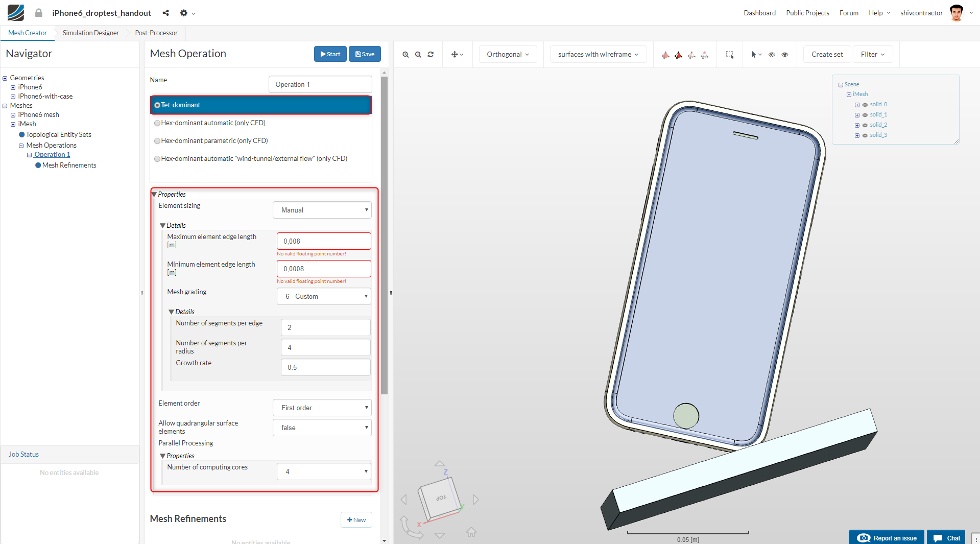Open the Element order dropdown
The height and width of the screenshot is (544, 980).
pyautogui.click(x=322, y=408)
